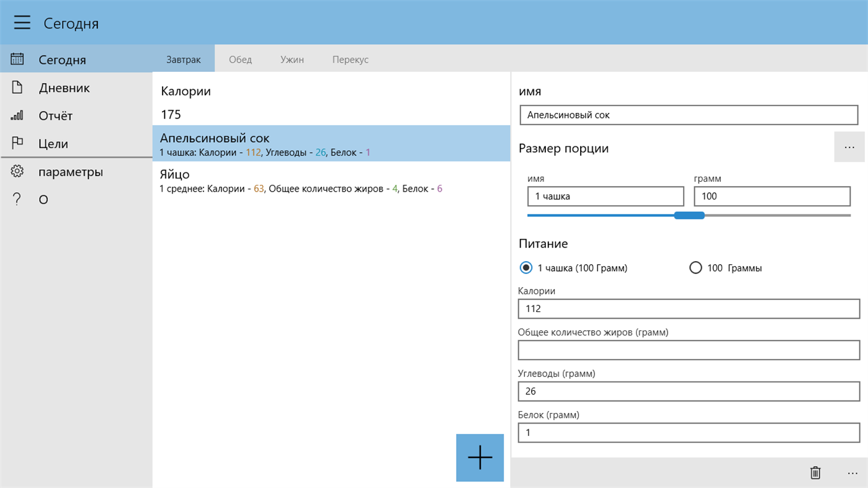Switch to the Ужин tab
This screenshot has height=488, width=868.
292,60
